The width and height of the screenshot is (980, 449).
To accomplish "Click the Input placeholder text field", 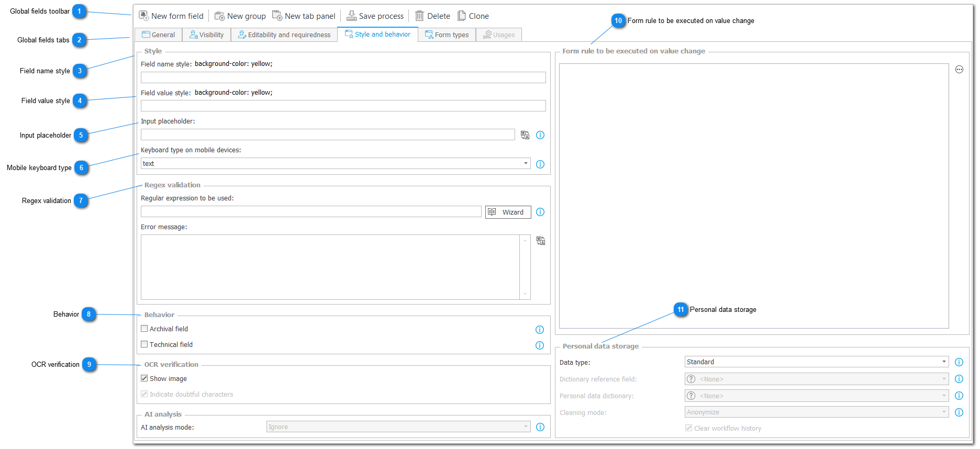I will [328, 134].
